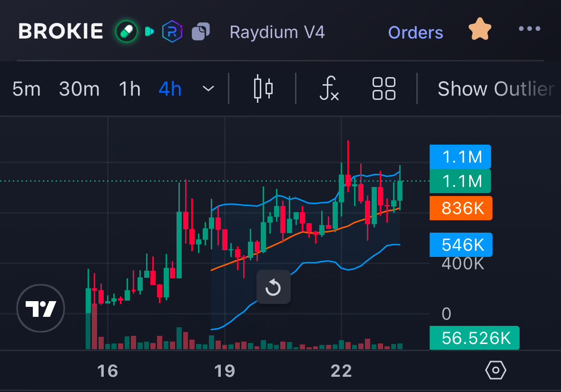Select the 30m timeframe

[x=79, y=88]
